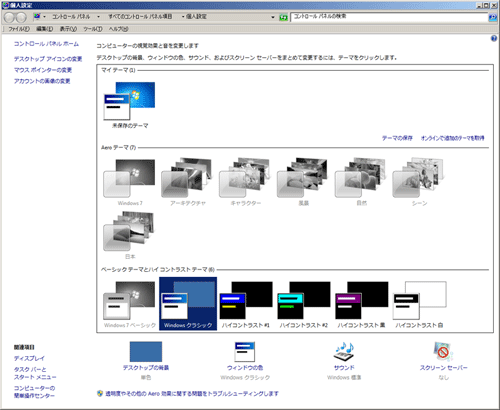This screenshot has height=410, width=500.
Task: Go to コントロール パネル ホーム
Action: (46, 44)
